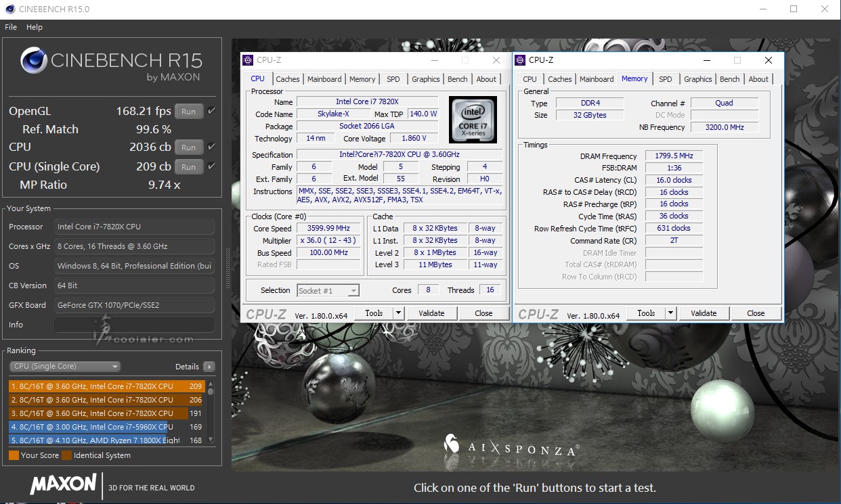Click Validate in the CPU-Z Memory window
Image resolution: width=841 pixels, height=504 pixels.
coord(703,313)
